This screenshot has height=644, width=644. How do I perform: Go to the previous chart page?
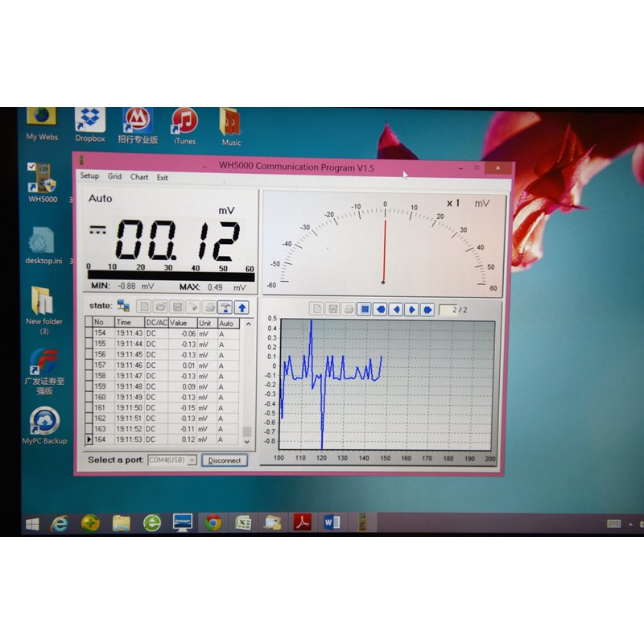tap(396, 309)
